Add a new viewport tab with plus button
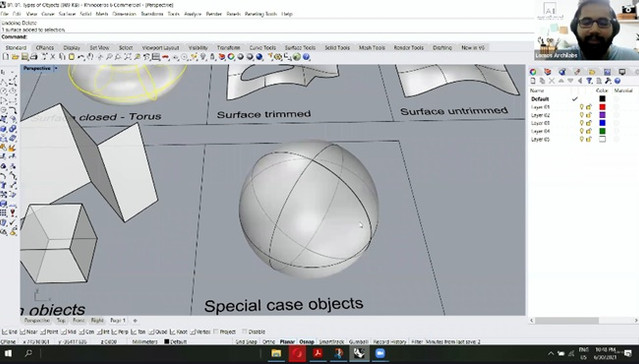Viewport: 639px width, 364px height. click(135, 320)
